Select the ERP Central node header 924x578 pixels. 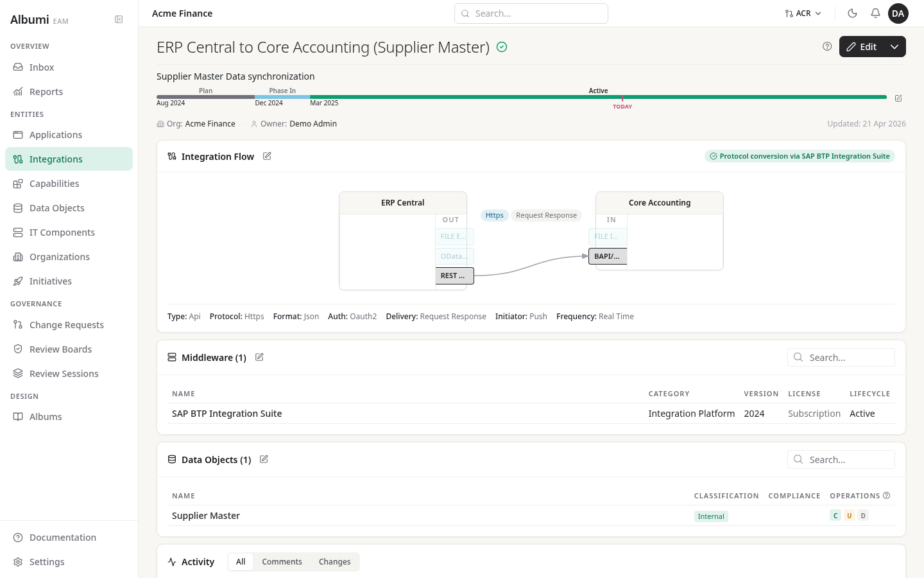403,203
